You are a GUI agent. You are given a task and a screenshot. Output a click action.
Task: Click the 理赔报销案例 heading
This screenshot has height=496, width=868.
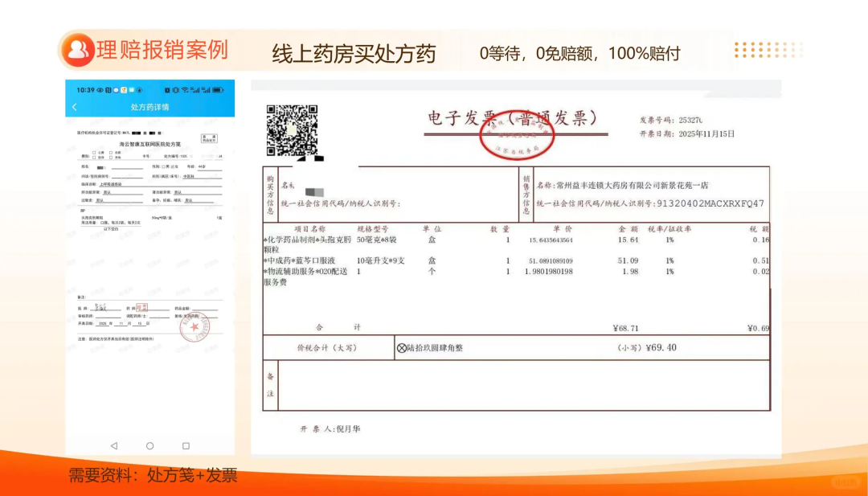click(x=163, y=51)
